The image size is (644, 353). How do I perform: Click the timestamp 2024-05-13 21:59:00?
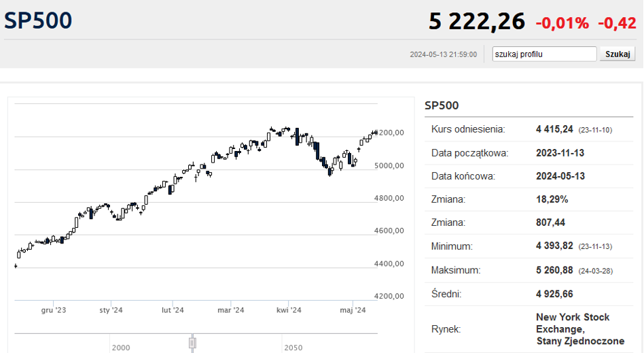(x=443, y=54)
